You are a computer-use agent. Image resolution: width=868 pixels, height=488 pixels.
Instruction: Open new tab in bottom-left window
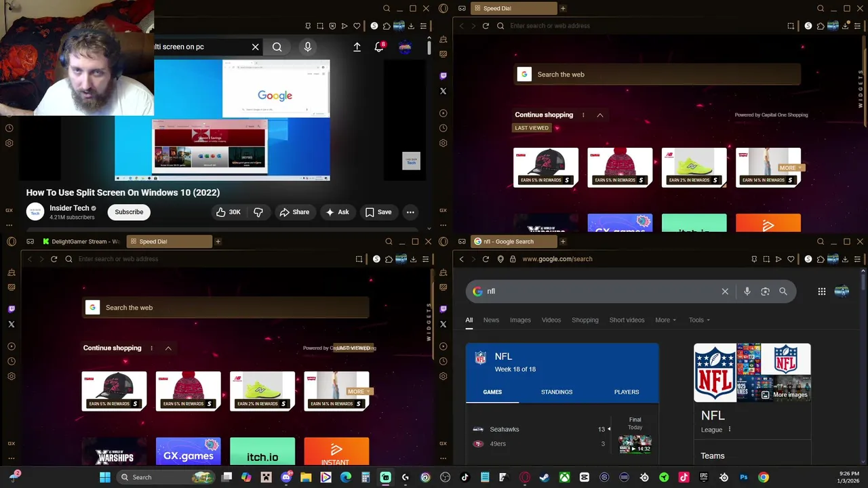tap(218, 241)
